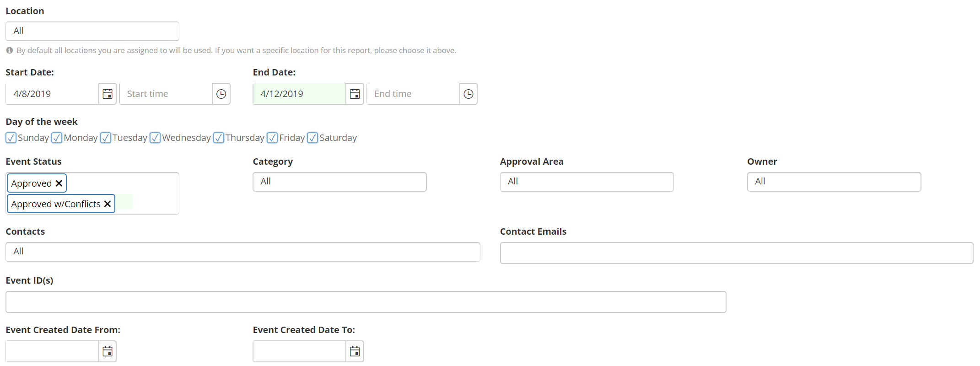Open Event Created Date From calendar
This screenshot has height=366, width=980.
[x=108, y=351]
